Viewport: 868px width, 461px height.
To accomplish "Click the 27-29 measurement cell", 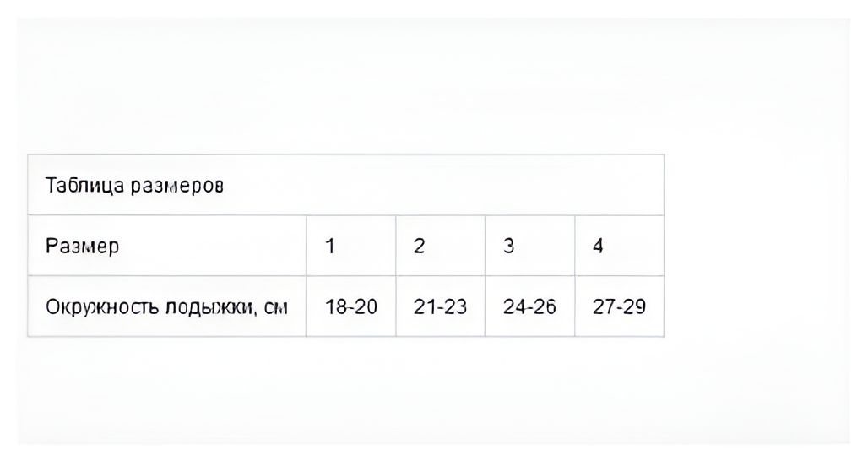I will tap(619, 307).
